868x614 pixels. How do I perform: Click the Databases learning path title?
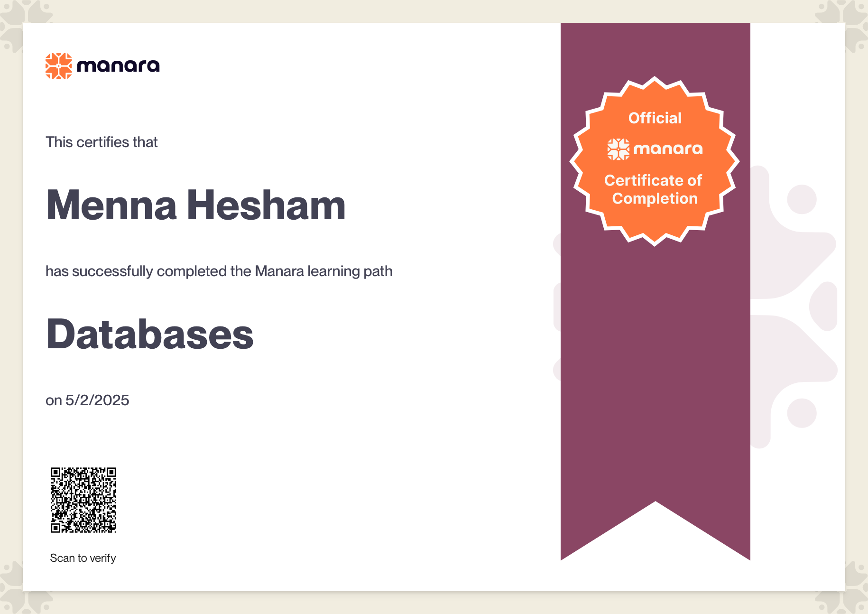150,335
